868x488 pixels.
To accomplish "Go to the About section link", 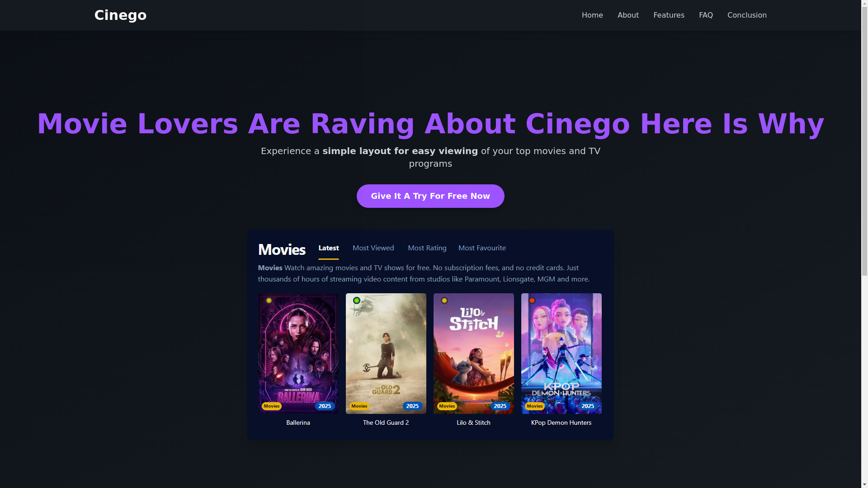I will [x=628, y=15].
